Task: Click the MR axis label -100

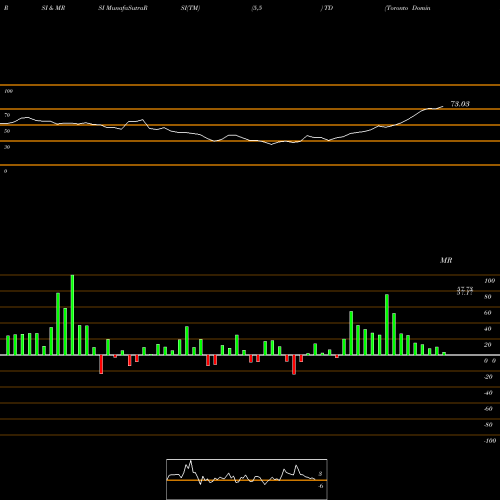Action: pos(490,441)
